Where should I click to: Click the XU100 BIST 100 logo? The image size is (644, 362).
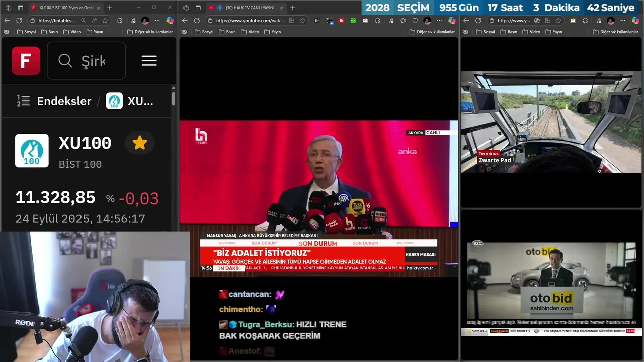[x=32, y=150]
